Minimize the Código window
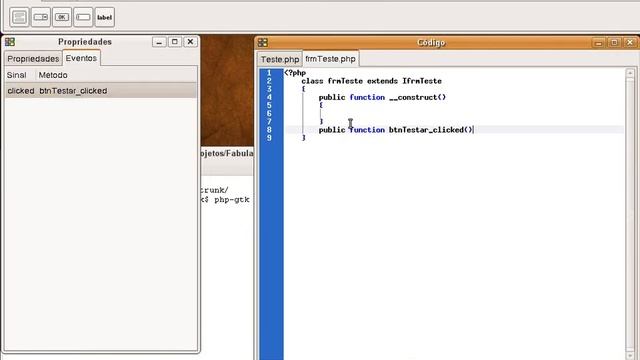Viewport: 640px width, 360px height. click(x=599, y=43)
